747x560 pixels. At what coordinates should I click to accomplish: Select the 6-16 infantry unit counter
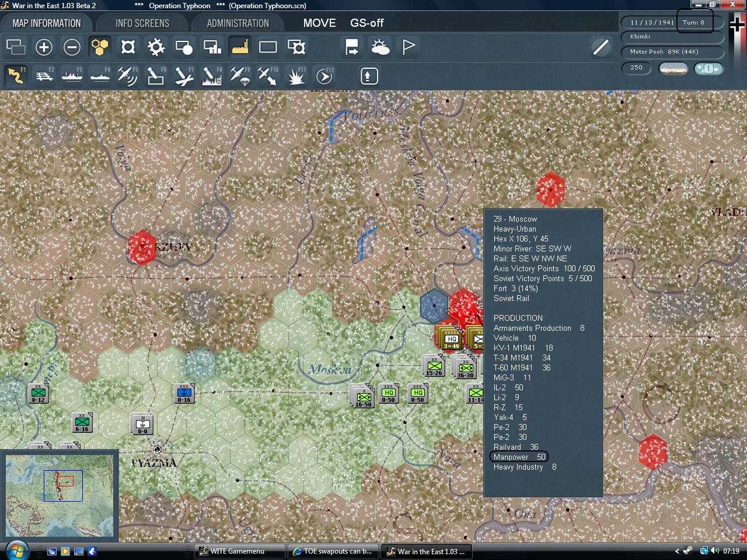coord(82,422)
